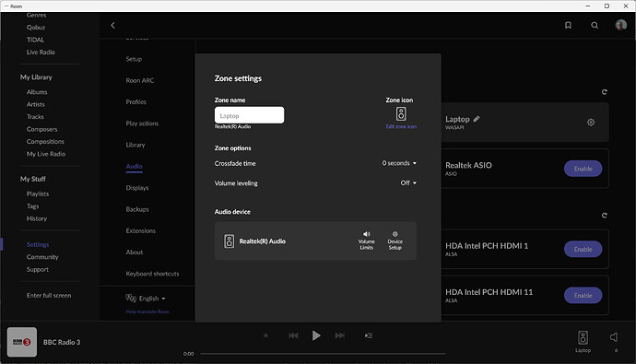Expand the Volume leveling dropdown

click(408, 182)
